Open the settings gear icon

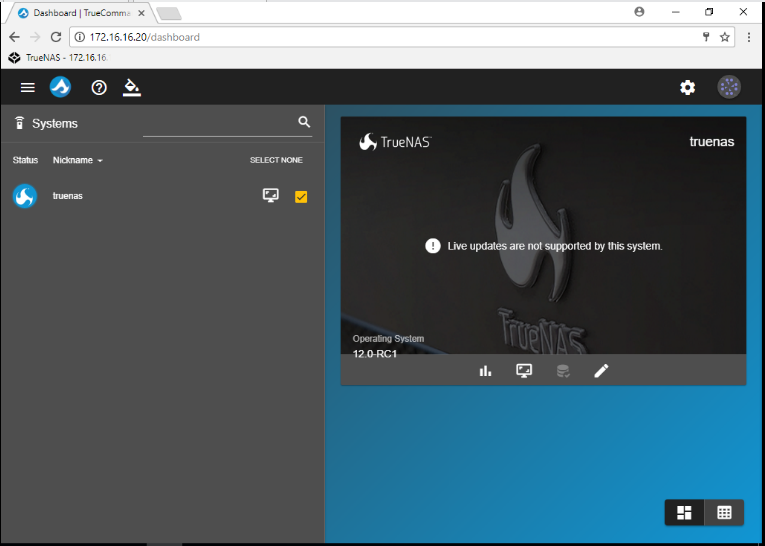point(687,88)
